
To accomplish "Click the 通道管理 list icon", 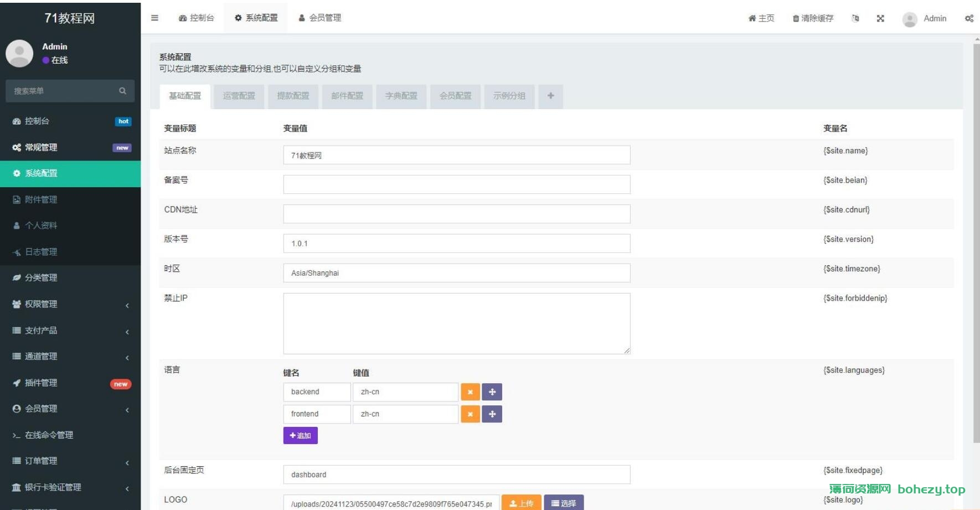I will point(17,356).
